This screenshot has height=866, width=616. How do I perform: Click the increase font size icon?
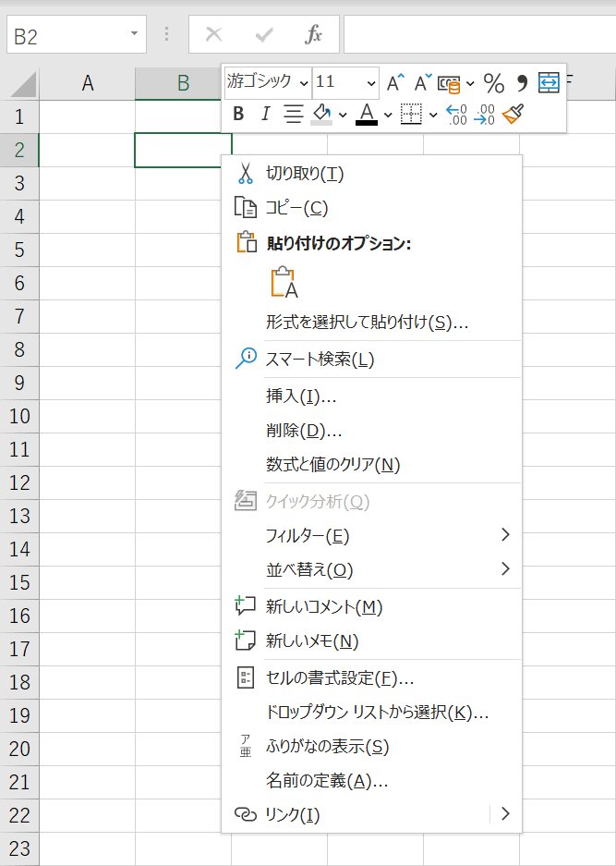click(x=396, y=83)
